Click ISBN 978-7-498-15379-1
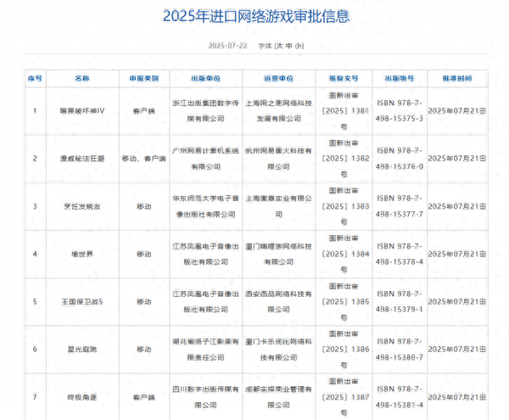Viewport: 509px width, 420px height. point(400,302)
